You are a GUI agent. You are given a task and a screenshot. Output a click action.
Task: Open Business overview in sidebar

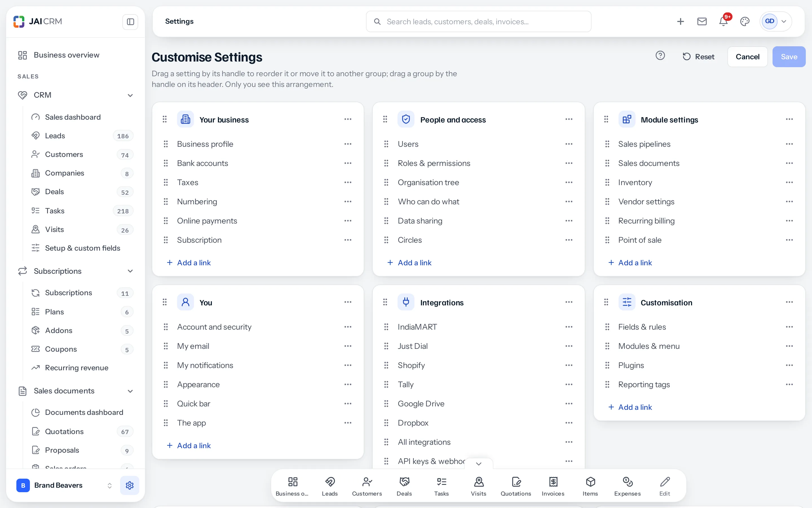click(x=76, y=55)
